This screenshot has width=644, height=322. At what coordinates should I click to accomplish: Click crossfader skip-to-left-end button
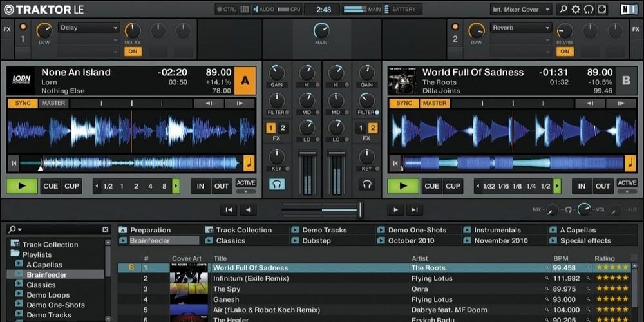click(x=229, y=210)
